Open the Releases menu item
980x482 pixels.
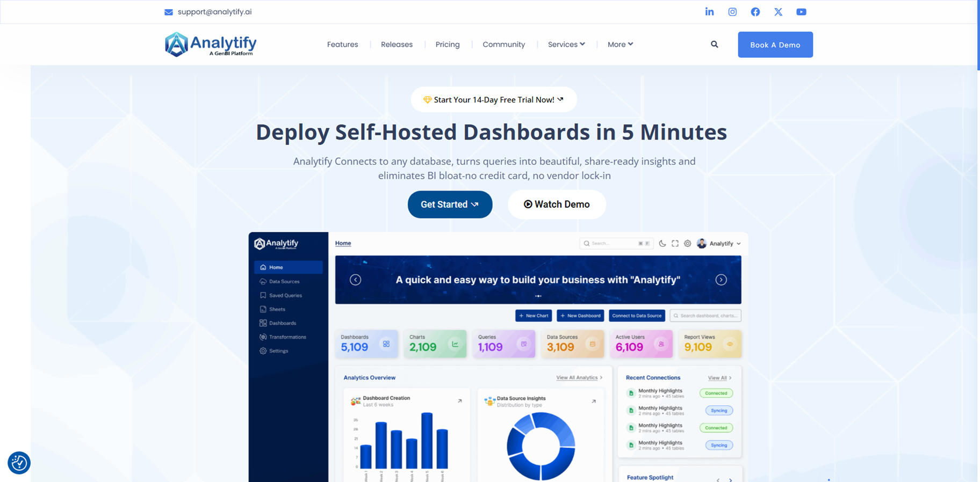(397, 45)
